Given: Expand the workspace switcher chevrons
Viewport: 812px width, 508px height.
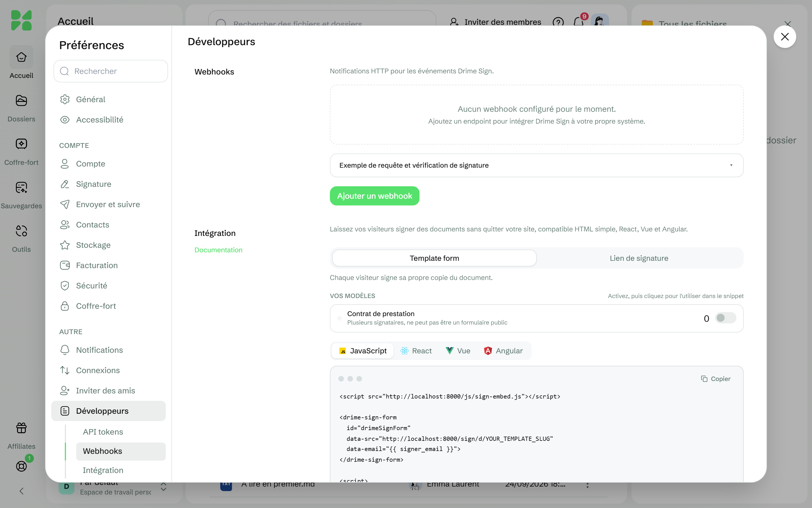Looking at the screenshot, I should 164,487.
